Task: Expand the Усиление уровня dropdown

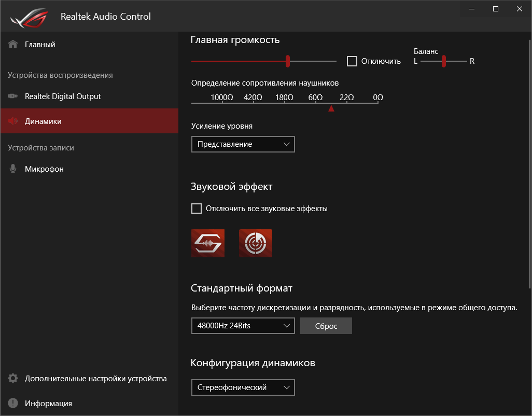Action: [243, 144]
